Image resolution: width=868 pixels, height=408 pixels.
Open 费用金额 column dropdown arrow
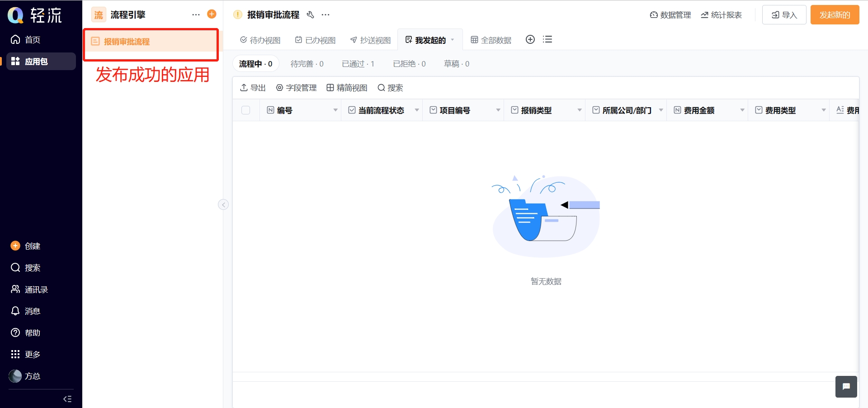(742, 110)
